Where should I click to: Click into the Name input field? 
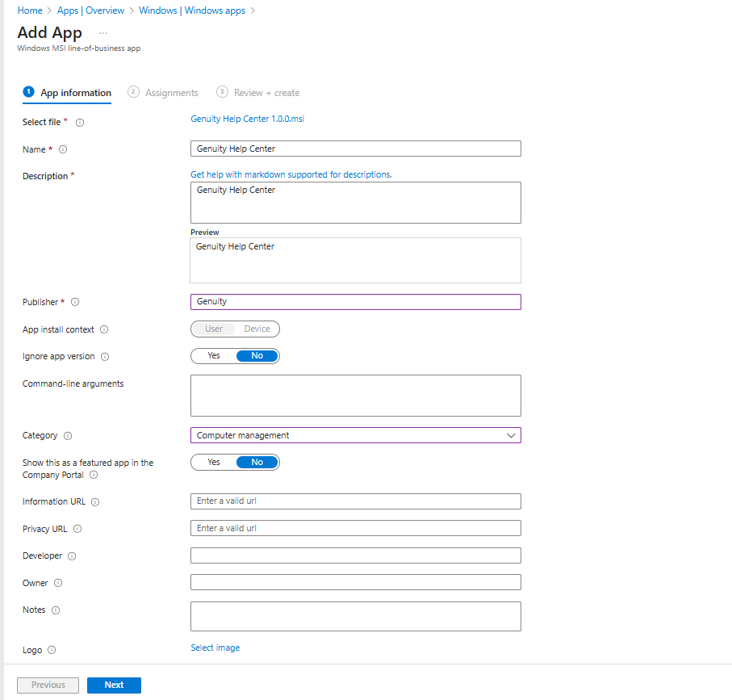click(x=356, y=149)
